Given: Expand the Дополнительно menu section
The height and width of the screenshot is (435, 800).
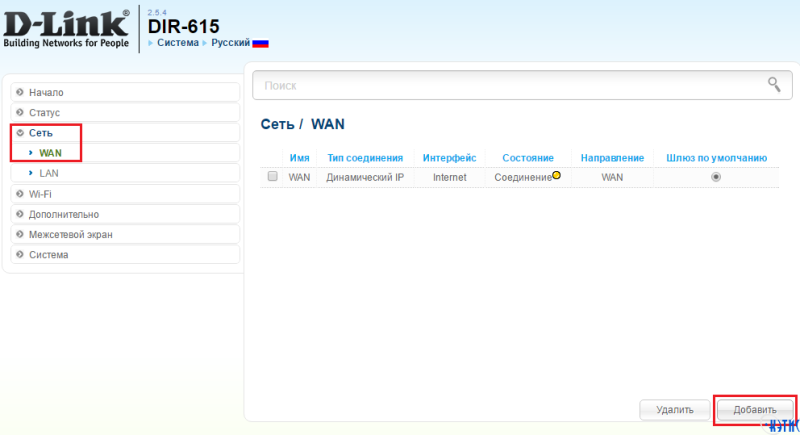Looking at the screenshot, I should point(63,214).
